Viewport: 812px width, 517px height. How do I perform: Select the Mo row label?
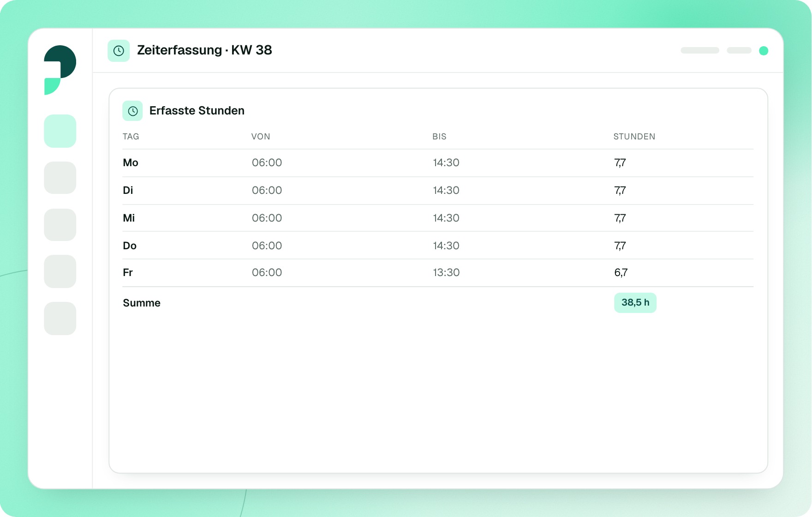131,162
